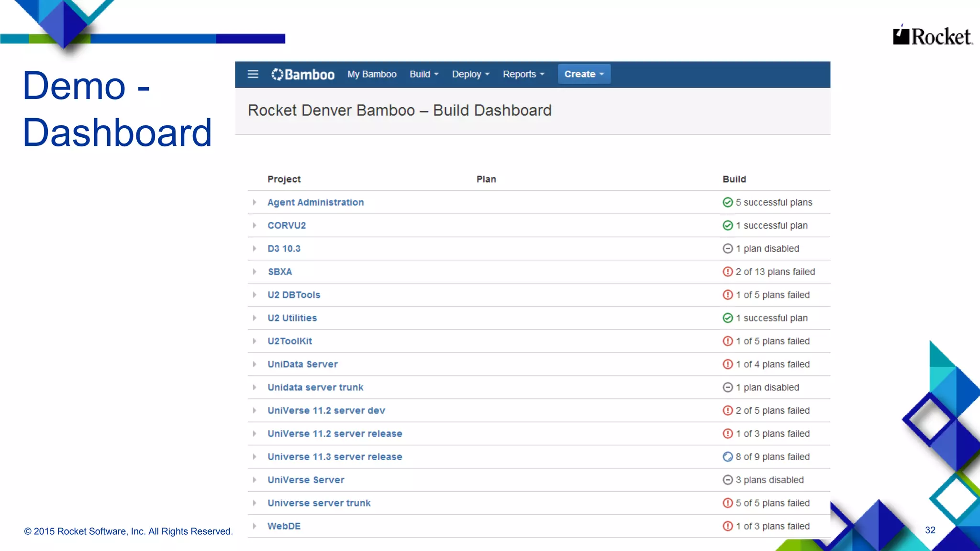980x551 pixels.
Task: Click green success icon for Agent Administration
Action: coord(728,202)
